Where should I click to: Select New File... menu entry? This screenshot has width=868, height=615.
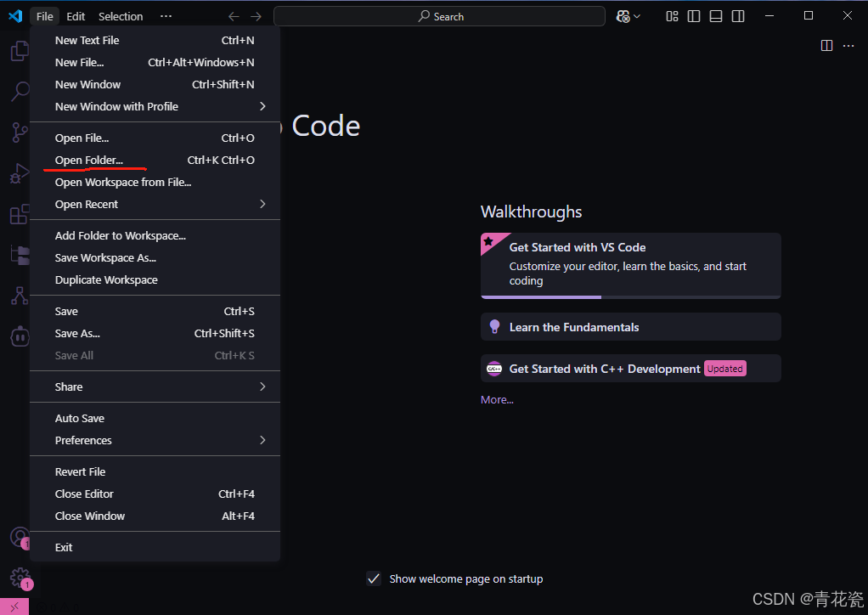155,63
